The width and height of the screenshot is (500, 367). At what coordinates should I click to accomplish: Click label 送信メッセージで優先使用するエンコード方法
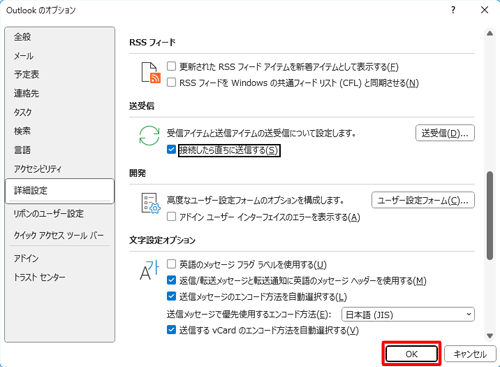[249, 314]
